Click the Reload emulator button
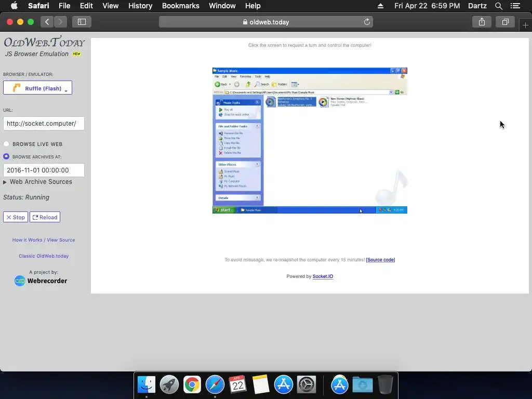532x399 pixels. [45, 217]
